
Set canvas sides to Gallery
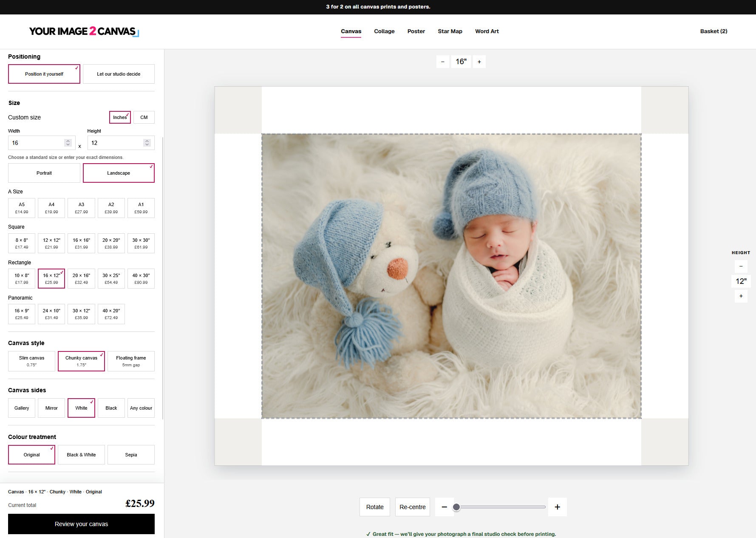coord(22,408)
